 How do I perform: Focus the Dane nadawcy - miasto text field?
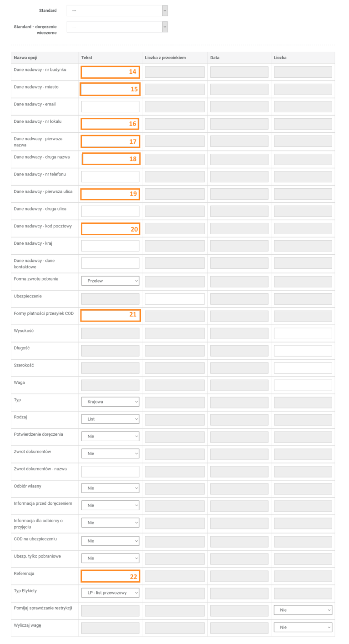tap(110, 90)
